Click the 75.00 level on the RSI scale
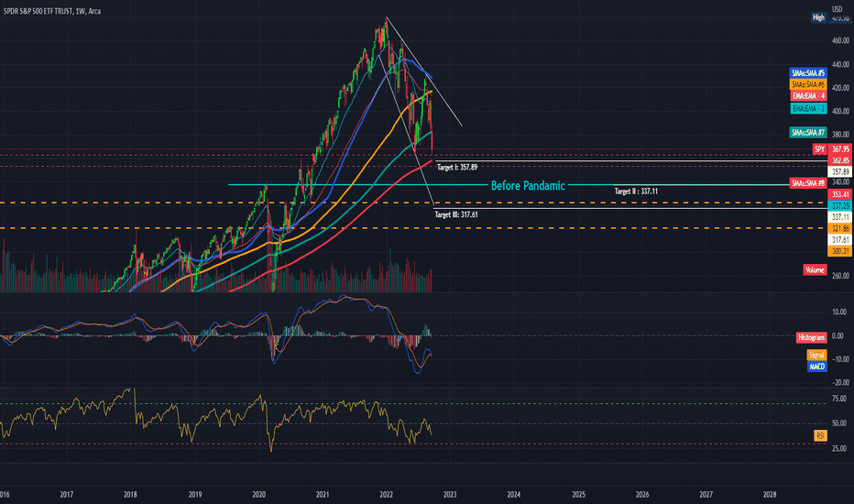The width and height of the screenshot is (854, 504). pos(839,399)
